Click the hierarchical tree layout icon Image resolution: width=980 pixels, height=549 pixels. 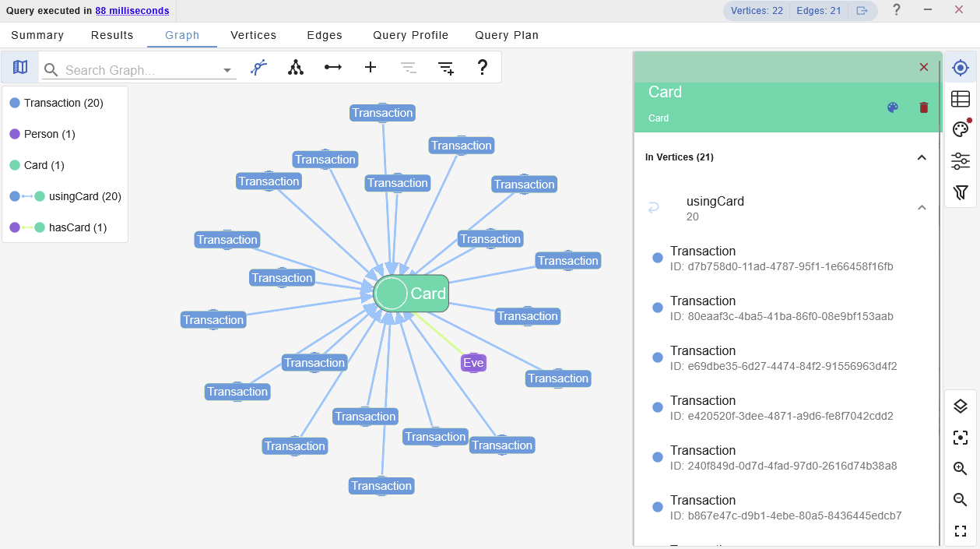[296, 68]
